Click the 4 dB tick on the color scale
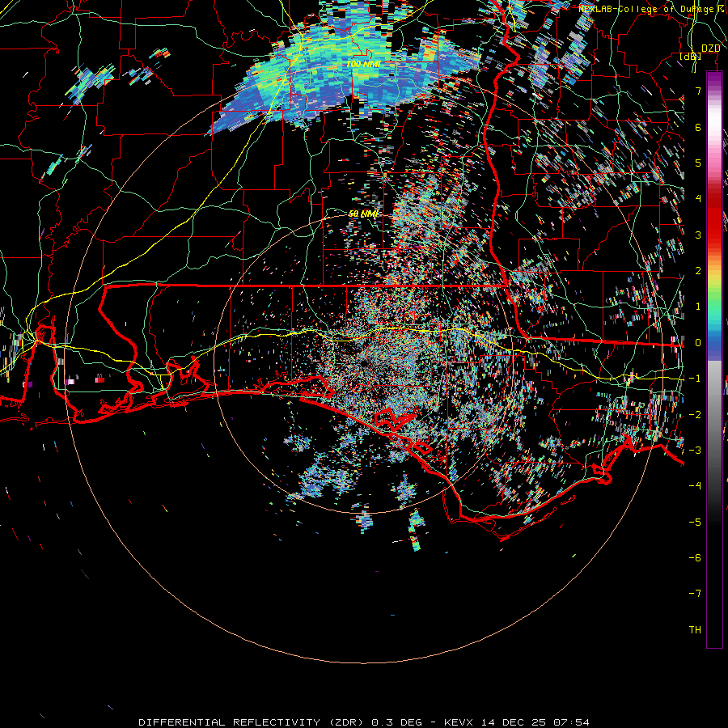This screenshot has height=728, width=728. click(x=698, y=199)
